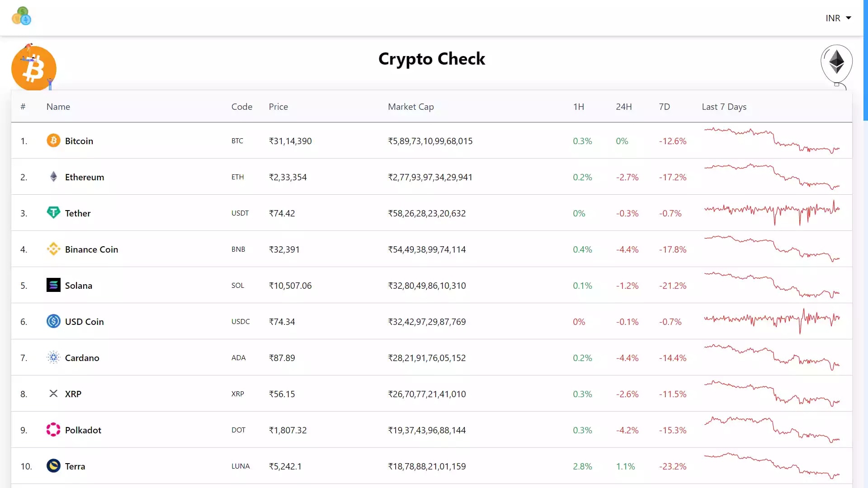Click the Bitcoin cryptocurrency icon
This screenshot has height=488, width=868.
tap(52, 140)
